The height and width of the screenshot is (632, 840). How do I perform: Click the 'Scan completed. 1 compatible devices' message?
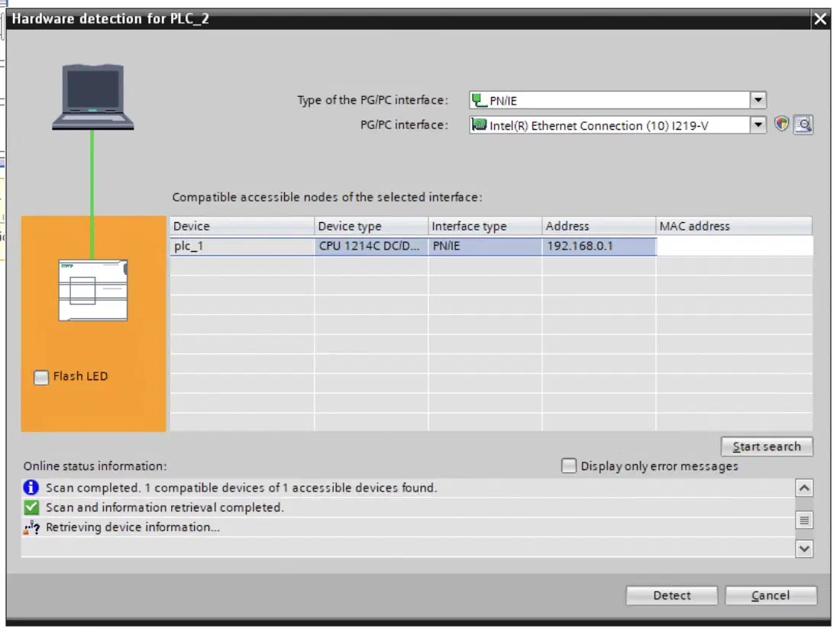[241, 488]
